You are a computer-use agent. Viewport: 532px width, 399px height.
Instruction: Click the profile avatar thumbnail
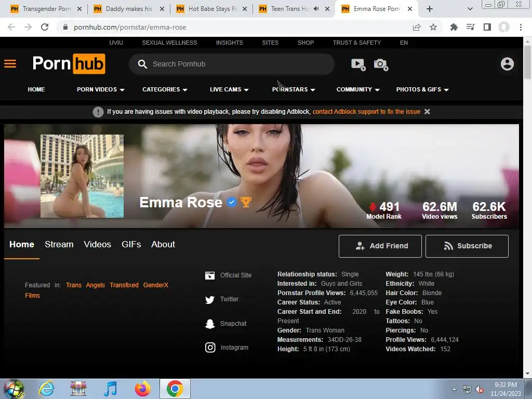(x=82, y=176)
